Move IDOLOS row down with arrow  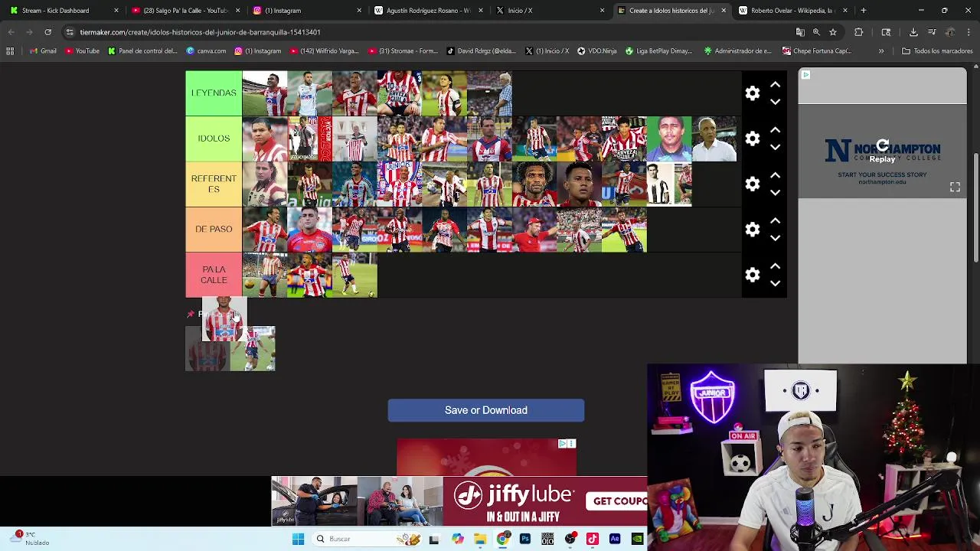coord(775,147)
